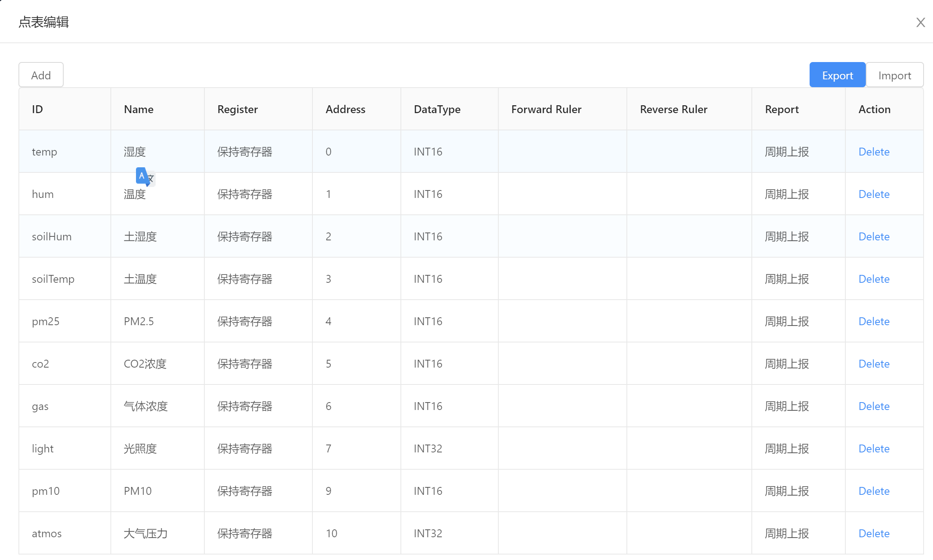Screen dimensions: 933x560
Task: Click the Address column header
Action: [x=345, y=109]
